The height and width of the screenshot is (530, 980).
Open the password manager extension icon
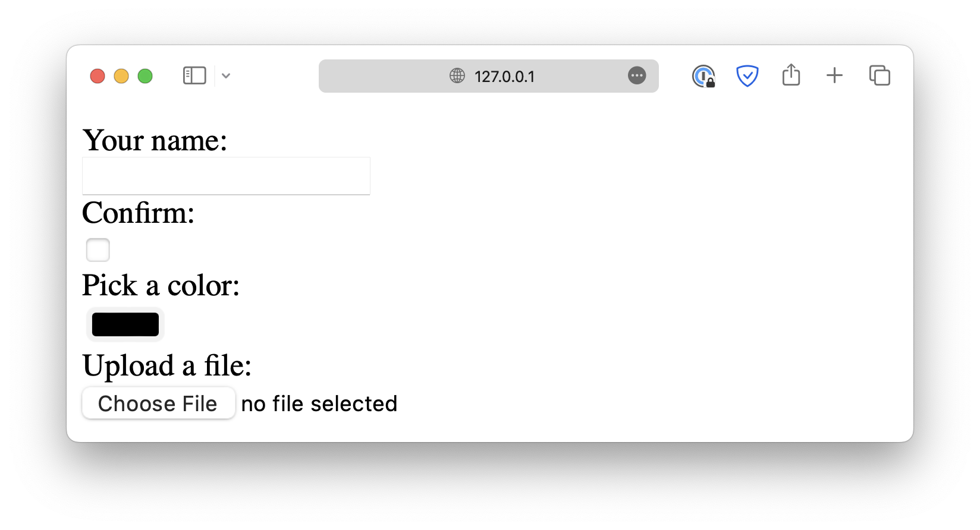[703, 76]
